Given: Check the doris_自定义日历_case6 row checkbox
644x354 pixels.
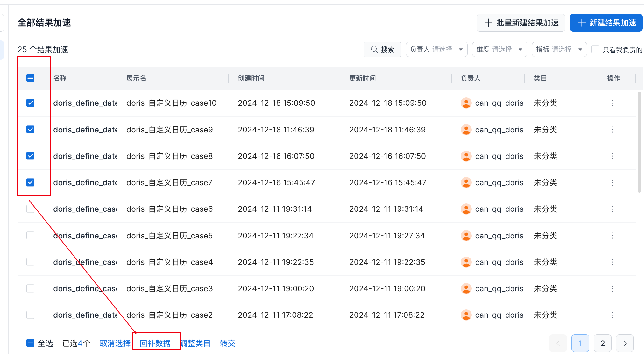Looking at the screenshot, I should click(30, 209).
